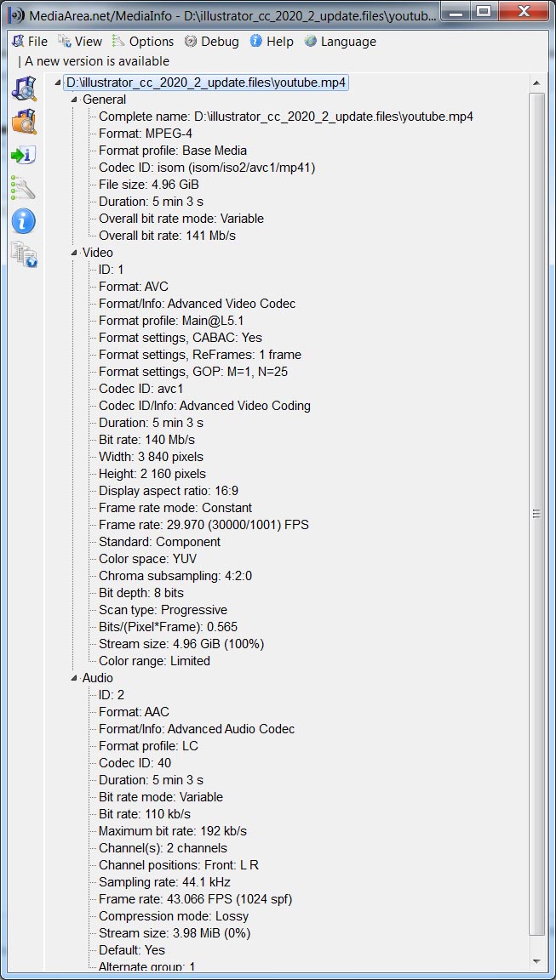The image size is (556, 980).
Task: Select 'Overall bit rate: 141 Mb/s' row
Action: 167,236
